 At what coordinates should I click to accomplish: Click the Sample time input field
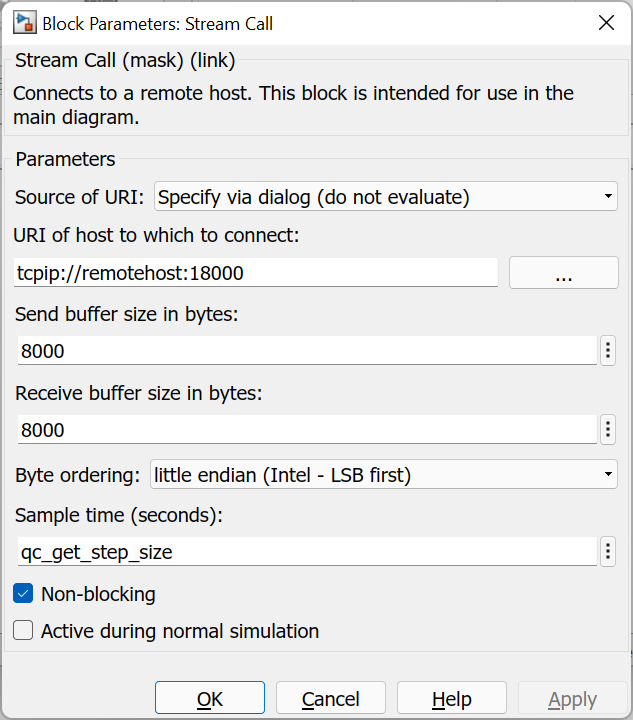[x=306, y=551]
